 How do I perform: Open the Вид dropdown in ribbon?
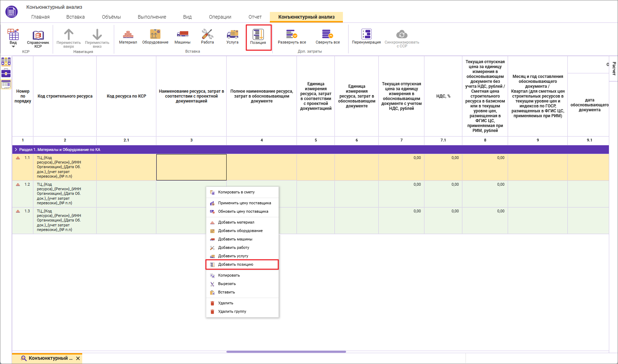tap(13, 39)
